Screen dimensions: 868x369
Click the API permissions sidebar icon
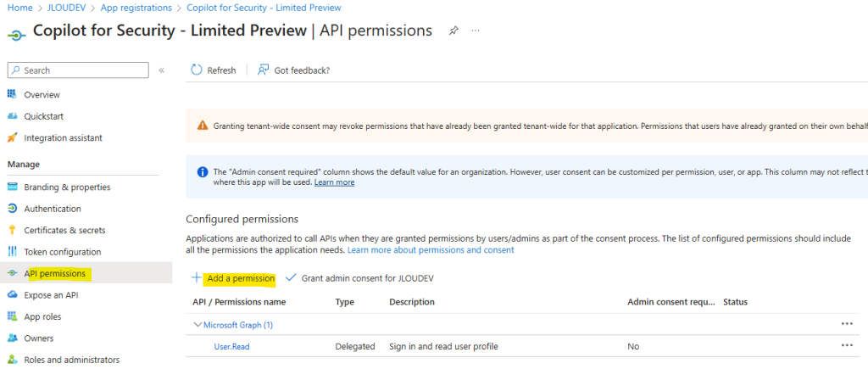point(12,273)
